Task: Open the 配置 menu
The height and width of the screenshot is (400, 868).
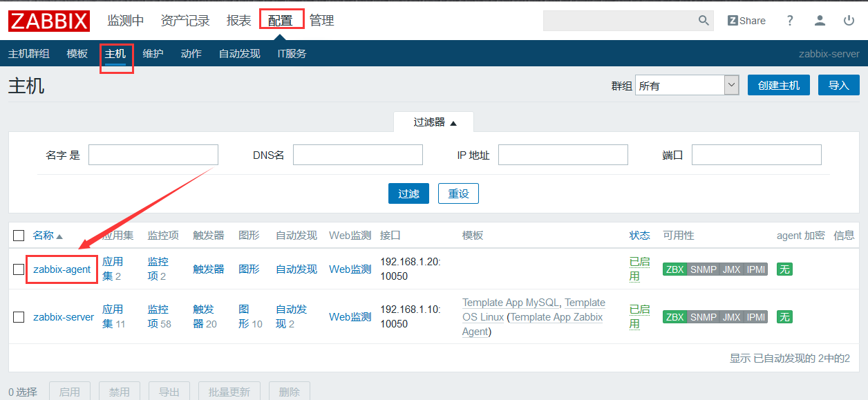Action: pyautogui.click(x=281, y=21)
